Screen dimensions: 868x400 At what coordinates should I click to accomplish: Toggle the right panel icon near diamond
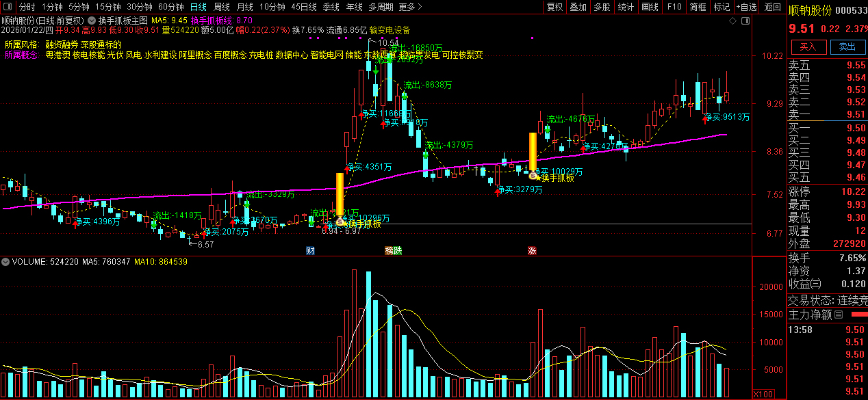745,21
